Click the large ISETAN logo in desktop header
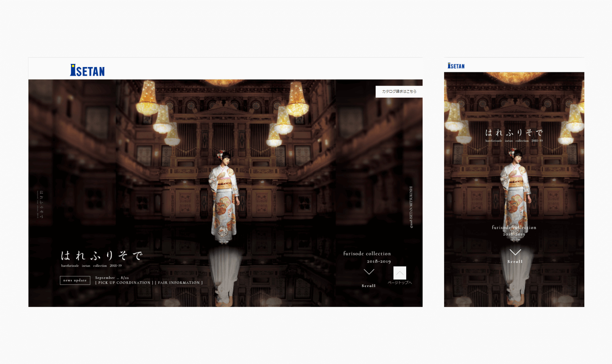The width and height of the screenshot is (612, 364). point(87,70)
